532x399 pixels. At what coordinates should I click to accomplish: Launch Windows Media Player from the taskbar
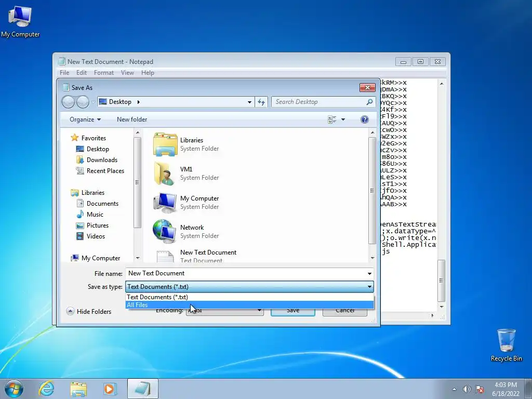click(110, 389)
